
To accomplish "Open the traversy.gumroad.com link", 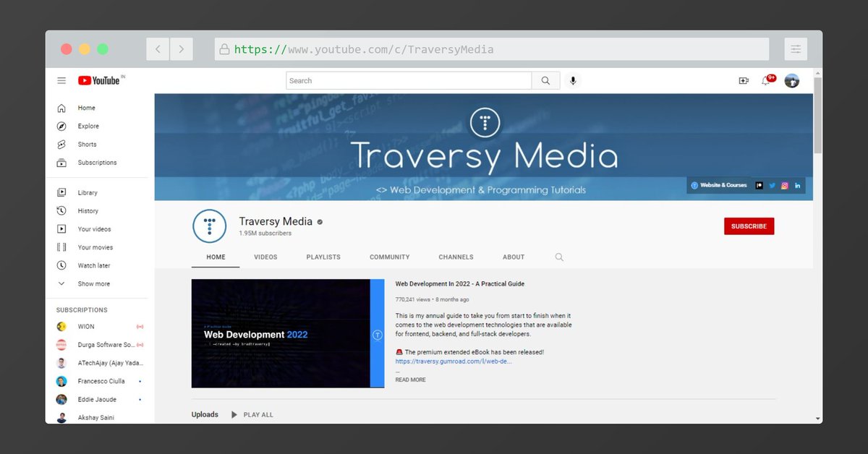I will 454,361.
